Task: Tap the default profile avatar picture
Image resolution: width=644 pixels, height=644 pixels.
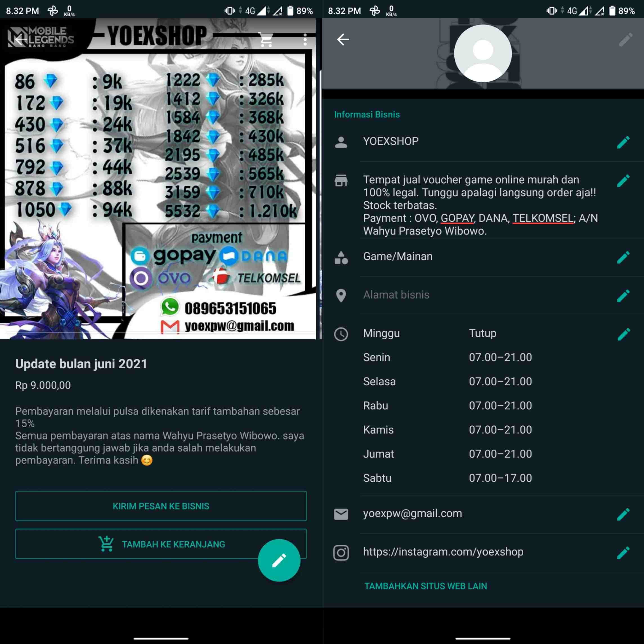Action: [x=483, y=53]
